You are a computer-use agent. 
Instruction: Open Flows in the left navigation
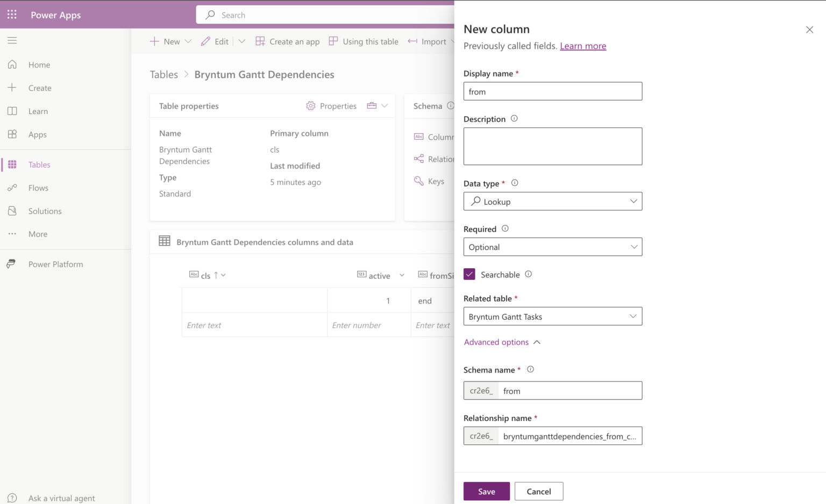[x=38, y=188]
